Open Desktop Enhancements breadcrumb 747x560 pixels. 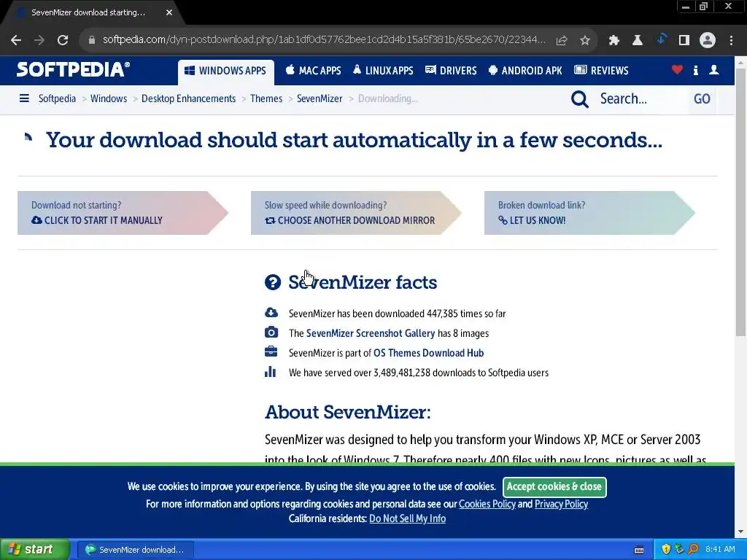pyautogui.click(x=189, y=98)
